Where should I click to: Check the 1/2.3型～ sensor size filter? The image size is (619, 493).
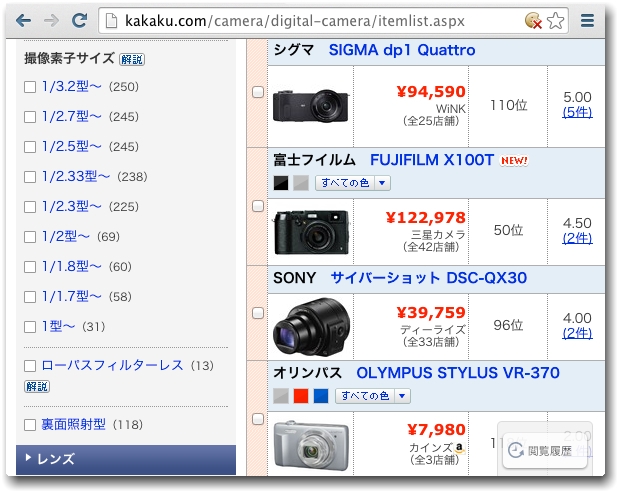[x=30, y=207]
